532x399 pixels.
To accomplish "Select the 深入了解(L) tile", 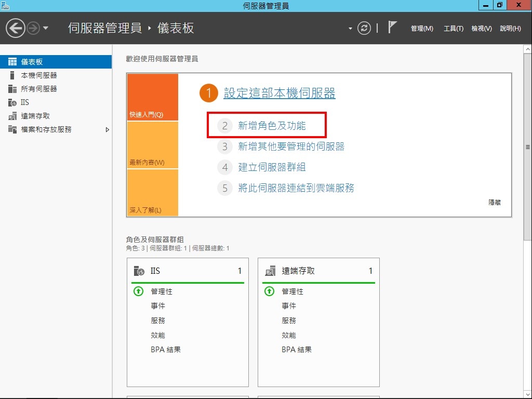I will [152, 192].
